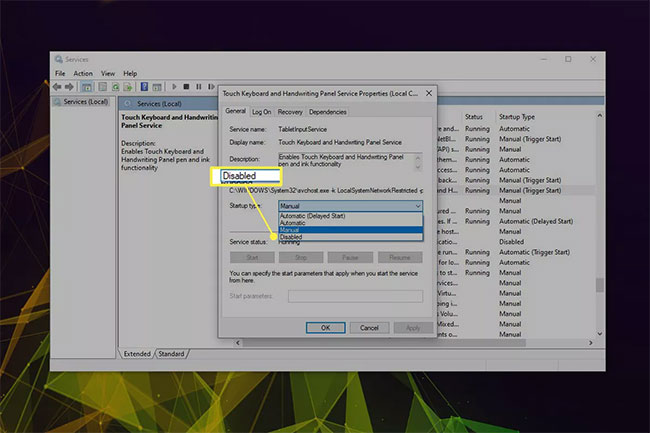Screen dimensions: 650x433
Task: Click the Export List toolbar icon
Action: point(128,87)
